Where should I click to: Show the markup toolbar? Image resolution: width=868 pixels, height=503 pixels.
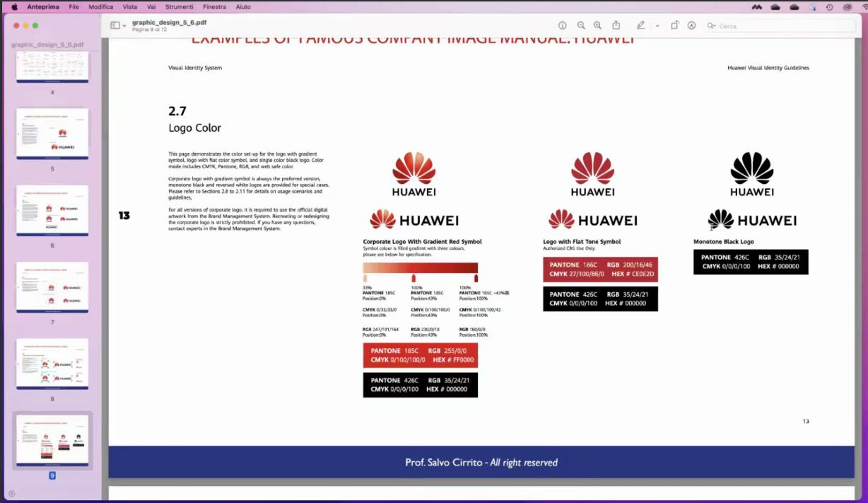692,25
